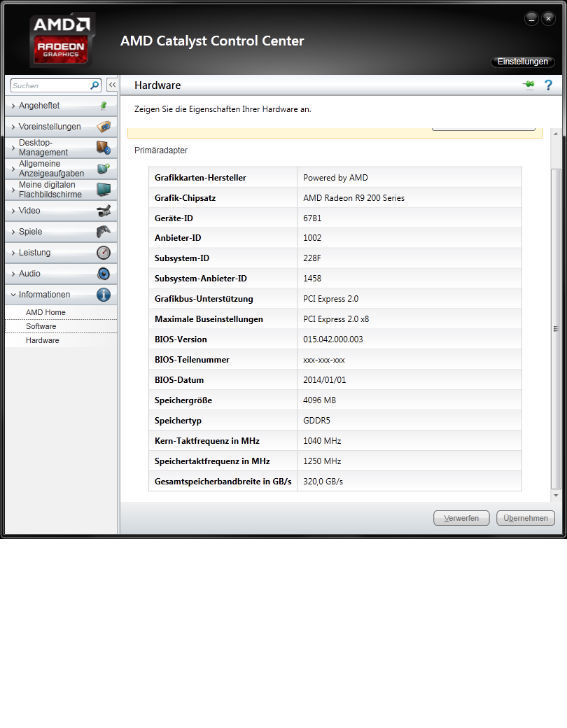Click the Audio speaker icon
Image resolution: width=567 pixels, height=728 pixels.
point(104,274)
